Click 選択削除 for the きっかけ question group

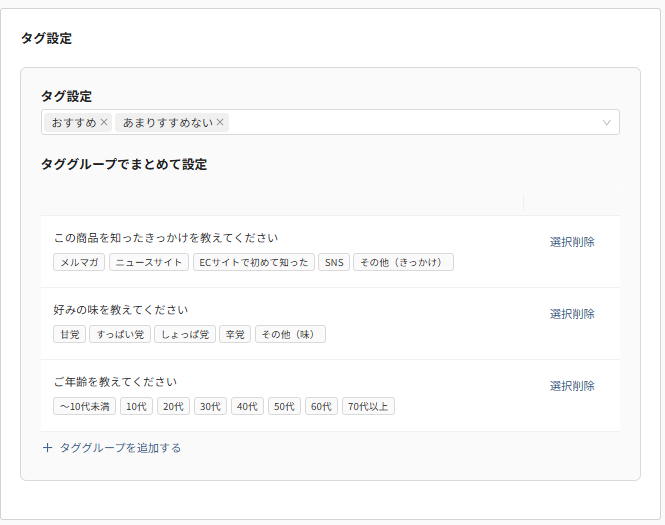tap(571, 242)
